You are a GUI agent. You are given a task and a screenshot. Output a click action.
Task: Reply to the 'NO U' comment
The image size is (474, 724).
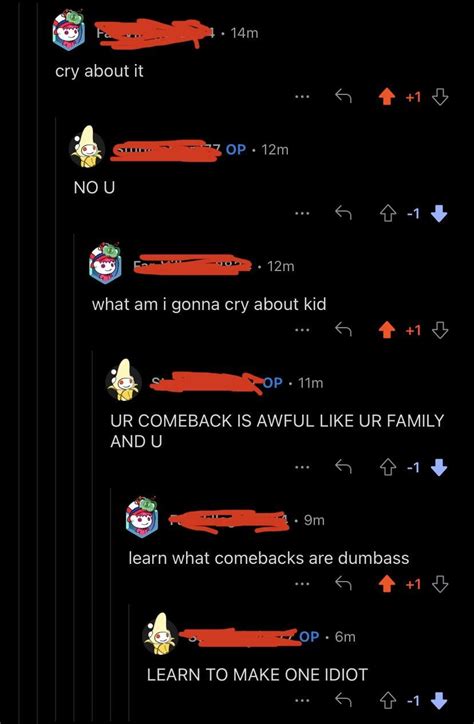tap(343, 213)
